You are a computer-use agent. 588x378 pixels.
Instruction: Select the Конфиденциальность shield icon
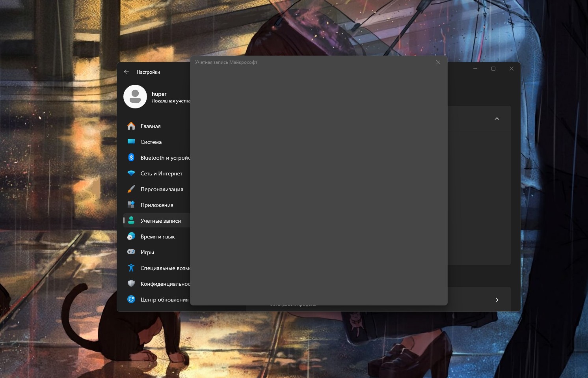click(131, 284)
